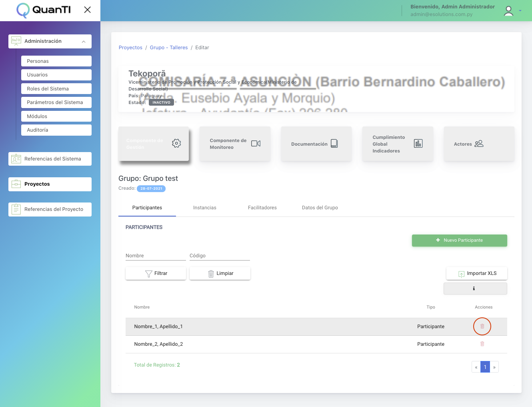Click the Importar XLS button
The width and height of the screenshot is (532, 407).
477,273
